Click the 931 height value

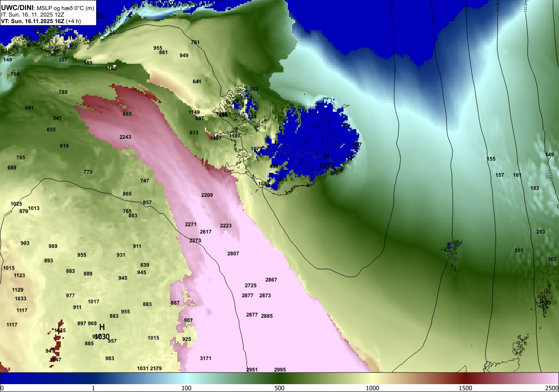[x=121, y=255]
